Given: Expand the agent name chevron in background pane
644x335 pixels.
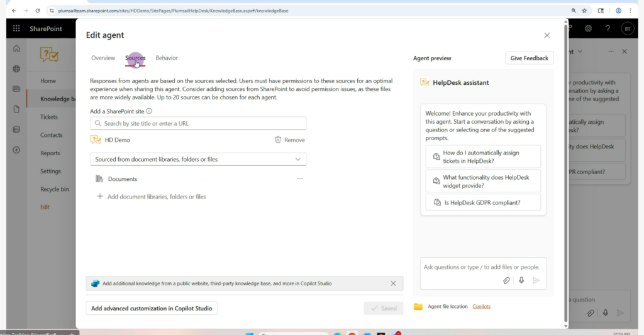Looking at the screenshot, I should point(580,52).
